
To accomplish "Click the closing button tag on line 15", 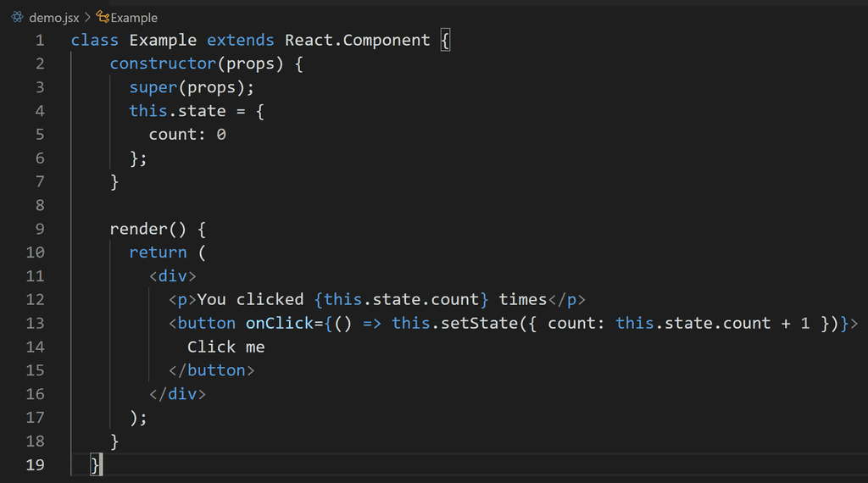I will 211,370.
